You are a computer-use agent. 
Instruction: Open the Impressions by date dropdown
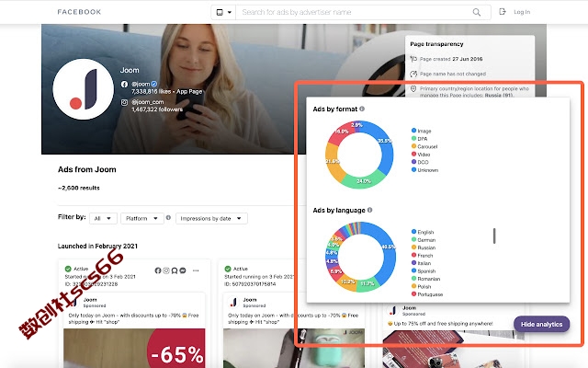pyautogui.click(x=211, y=218)
